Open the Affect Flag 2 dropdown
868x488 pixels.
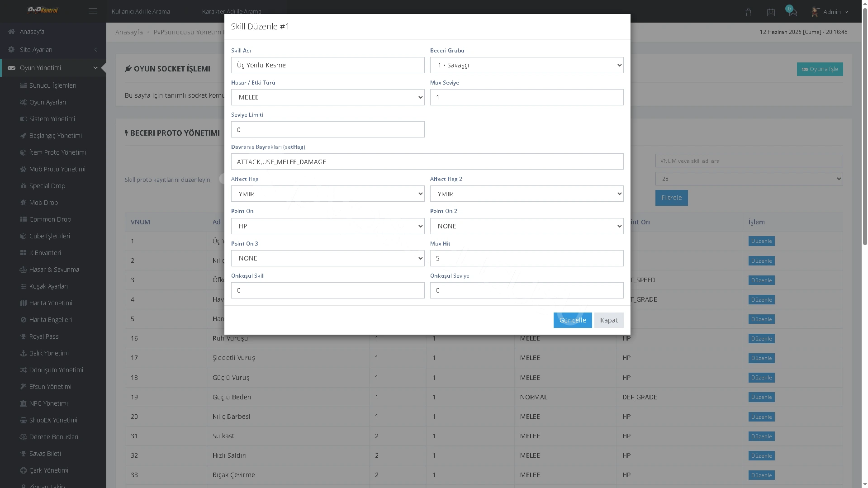526,194
